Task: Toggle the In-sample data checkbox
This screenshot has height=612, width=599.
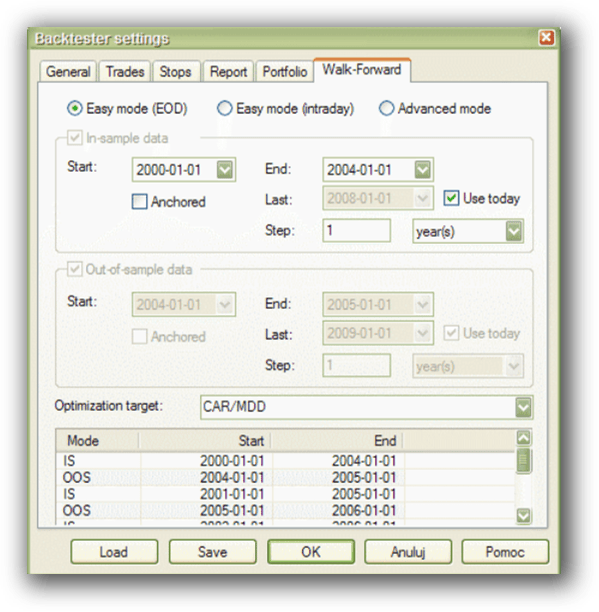Action: tap(74, 138)
